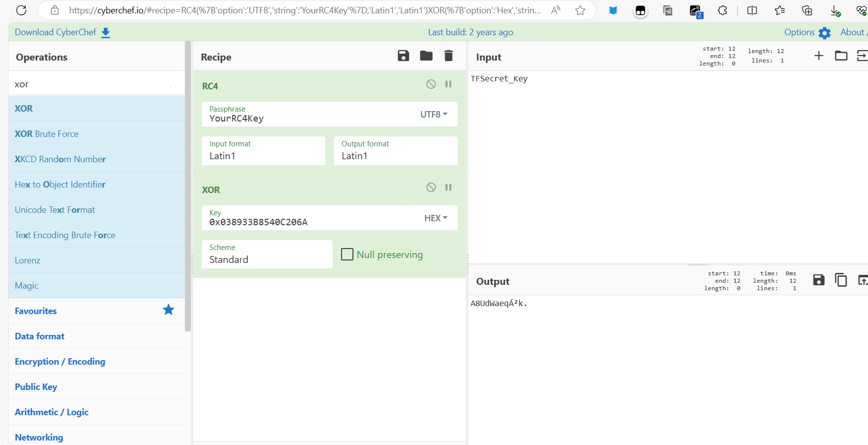Click the copy-pages extension icon
This screenshot has width=868, height=445.
tap(668, 10)
